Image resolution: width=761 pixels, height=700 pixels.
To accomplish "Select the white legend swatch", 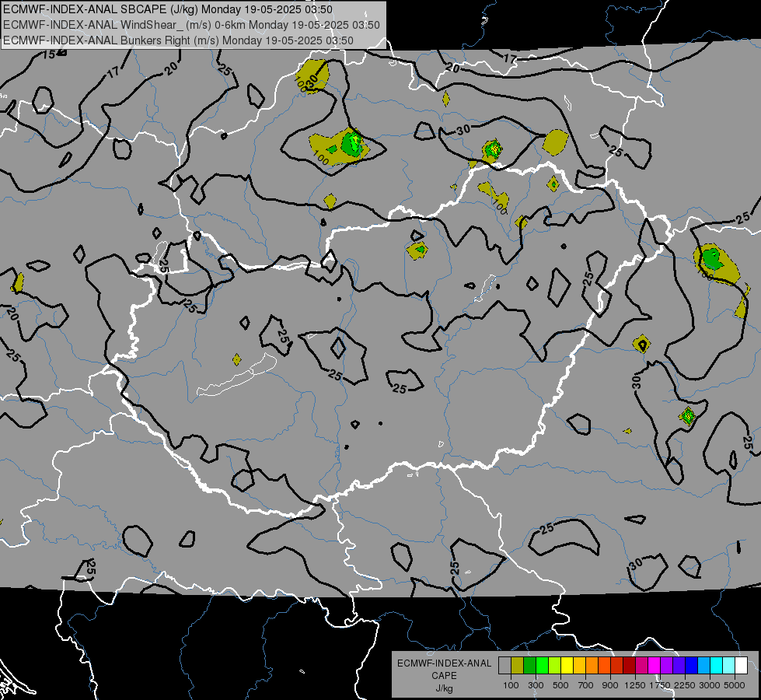I will (741, 666).
